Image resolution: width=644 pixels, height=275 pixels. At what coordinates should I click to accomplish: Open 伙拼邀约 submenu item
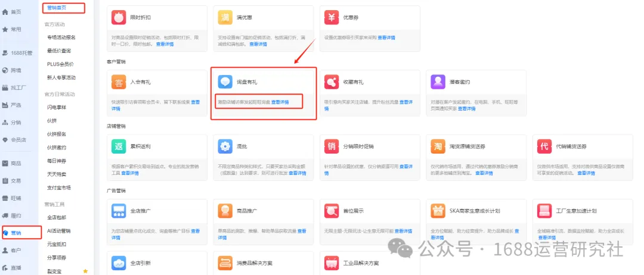point(57,148)
